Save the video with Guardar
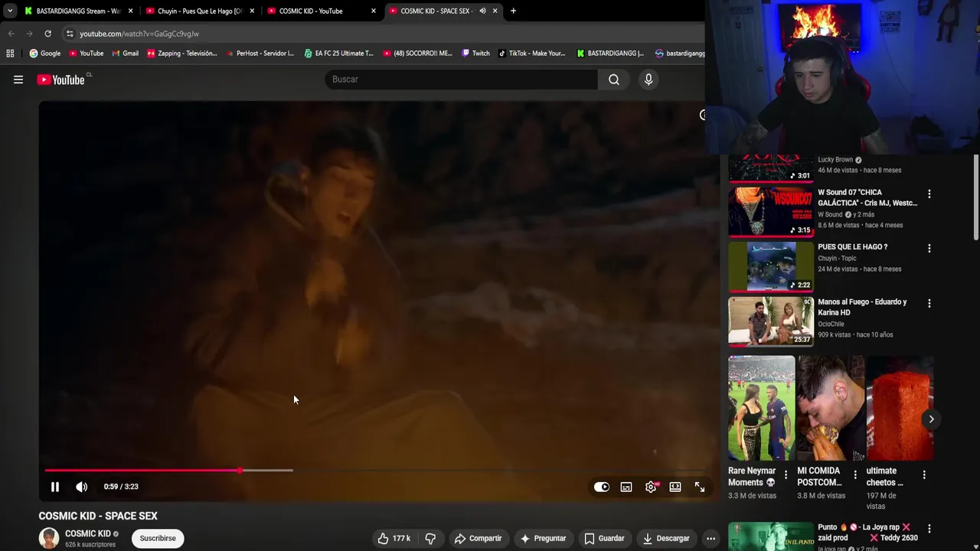Viewport: 980px width, 551px height. (x=604, y=539)
